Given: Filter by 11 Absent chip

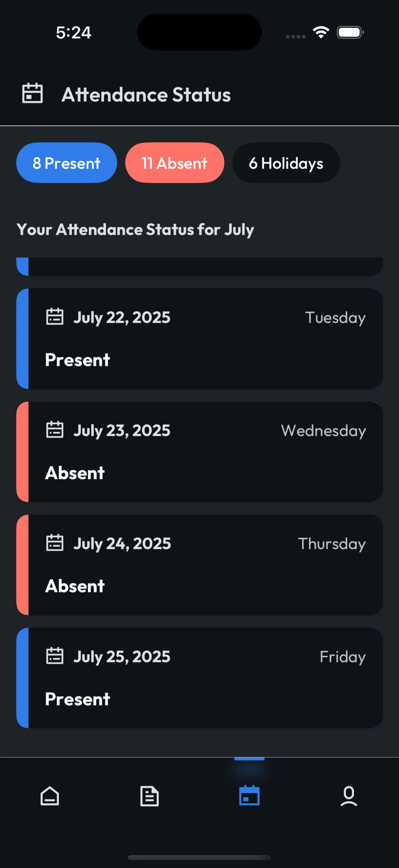Looking at the screenshot, I should click(174, 163).
